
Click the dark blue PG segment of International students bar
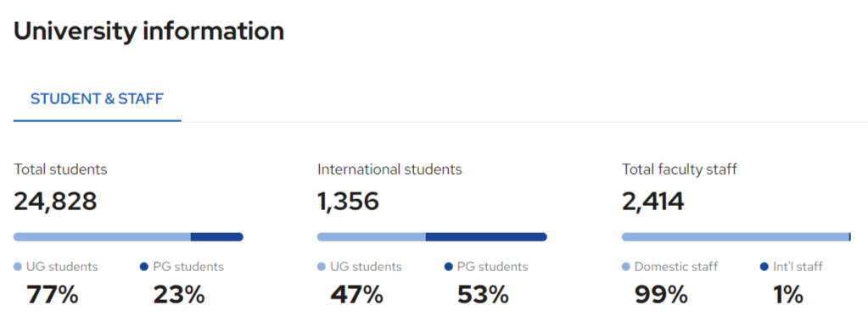(486, 236)
